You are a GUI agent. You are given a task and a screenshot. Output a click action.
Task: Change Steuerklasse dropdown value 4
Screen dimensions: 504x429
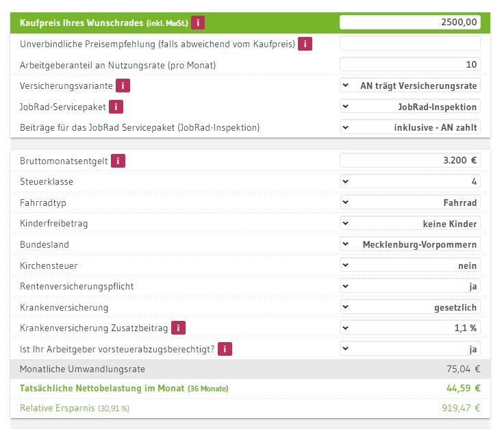[x=409, y=181]
